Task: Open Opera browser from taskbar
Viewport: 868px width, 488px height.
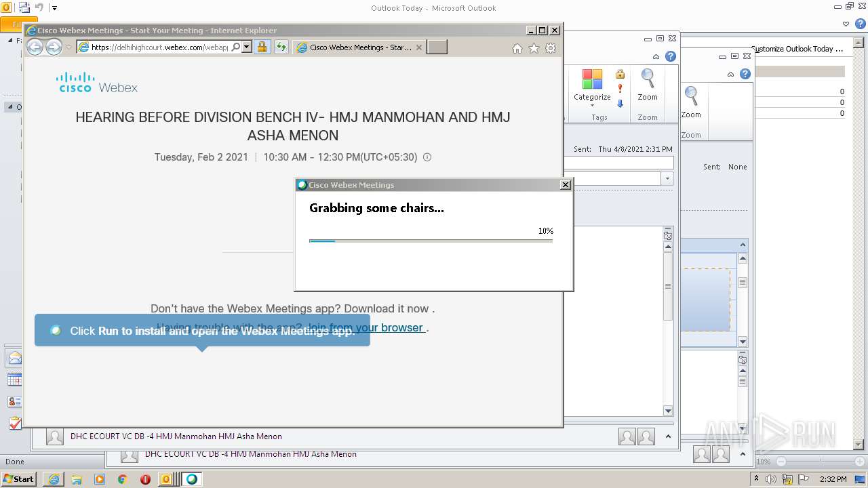Action: coord(145,479)
